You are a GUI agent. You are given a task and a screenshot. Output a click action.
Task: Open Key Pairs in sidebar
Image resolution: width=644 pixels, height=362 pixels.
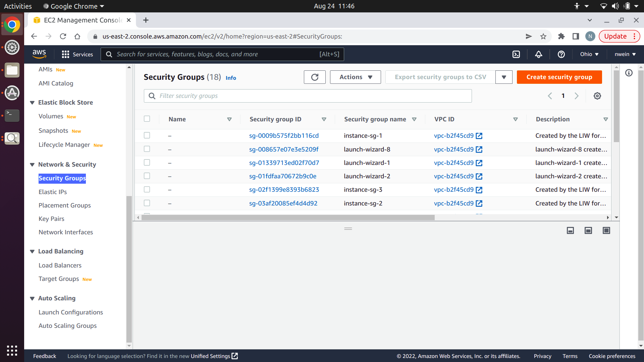point(51,219)
